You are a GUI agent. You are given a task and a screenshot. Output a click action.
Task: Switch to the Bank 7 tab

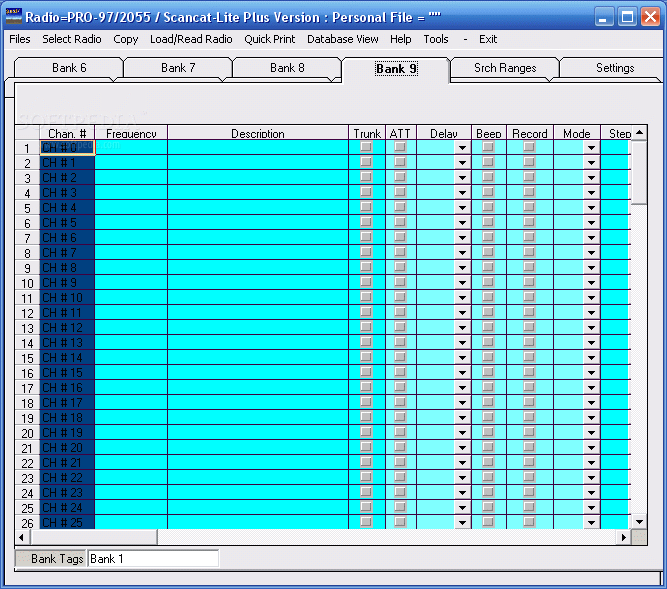click(x=178, y=68)
